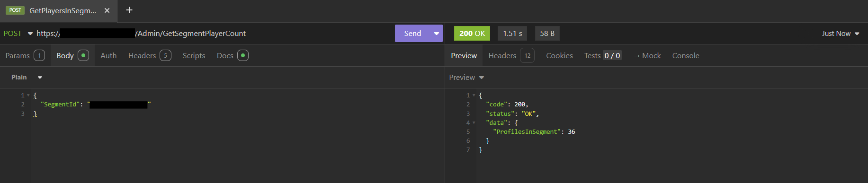Open the Docs tab
868x183 pixels.
[232, 55]
